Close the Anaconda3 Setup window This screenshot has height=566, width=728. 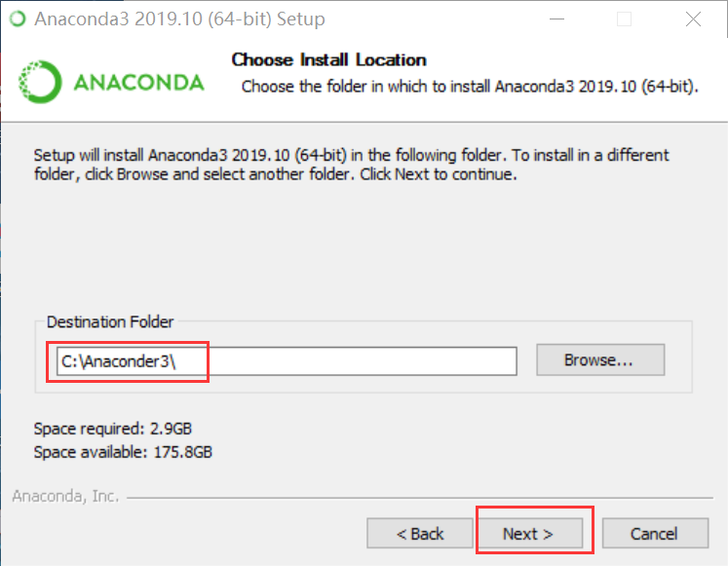(693, 19)
